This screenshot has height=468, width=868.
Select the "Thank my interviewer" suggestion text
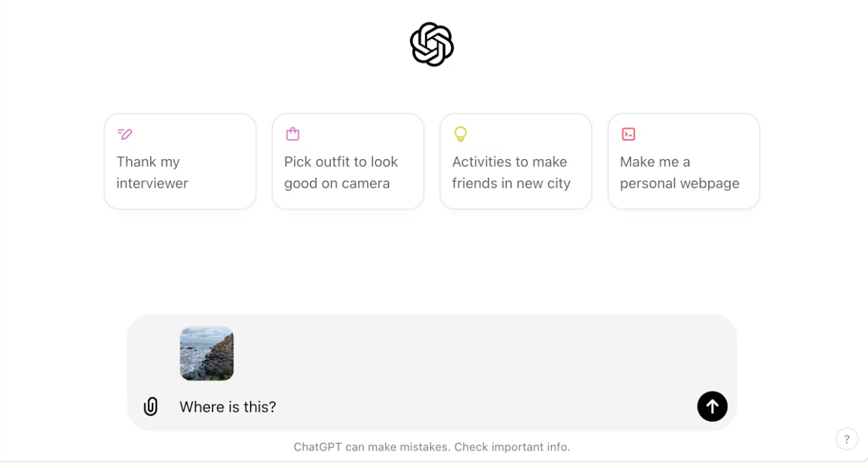tap(152, 173)
